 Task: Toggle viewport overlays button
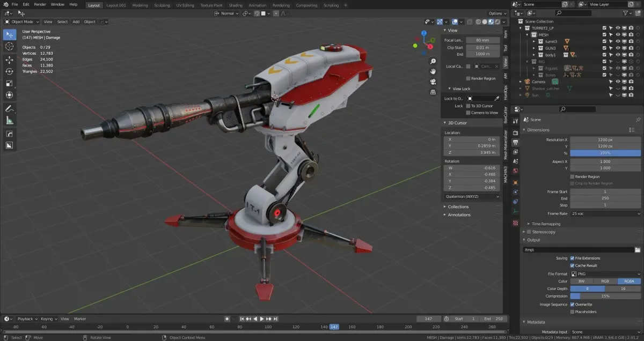[x=455, y=22]
